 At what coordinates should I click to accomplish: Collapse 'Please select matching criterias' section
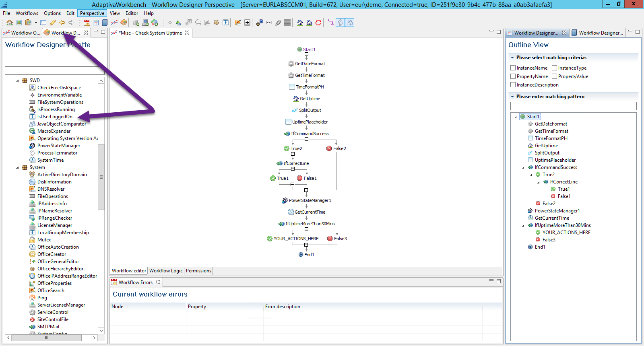(x=512, y=58)
